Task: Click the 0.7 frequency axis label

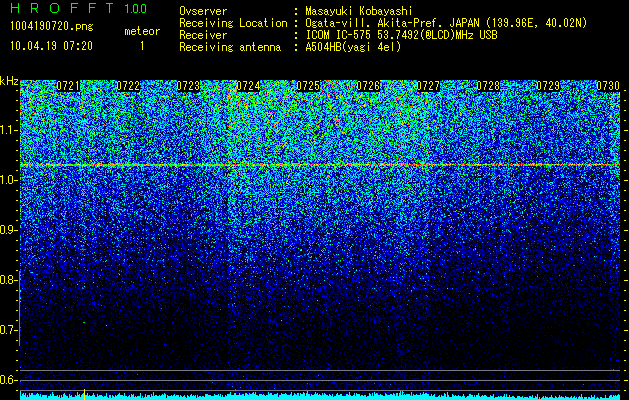Action: click(x=8, y=329)
